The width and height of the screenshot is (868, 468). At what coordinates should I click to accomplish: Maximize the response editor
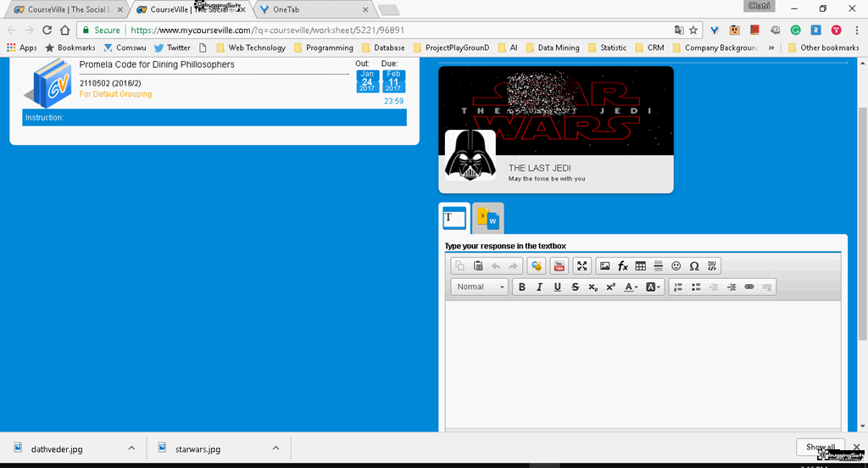point(582,266)
